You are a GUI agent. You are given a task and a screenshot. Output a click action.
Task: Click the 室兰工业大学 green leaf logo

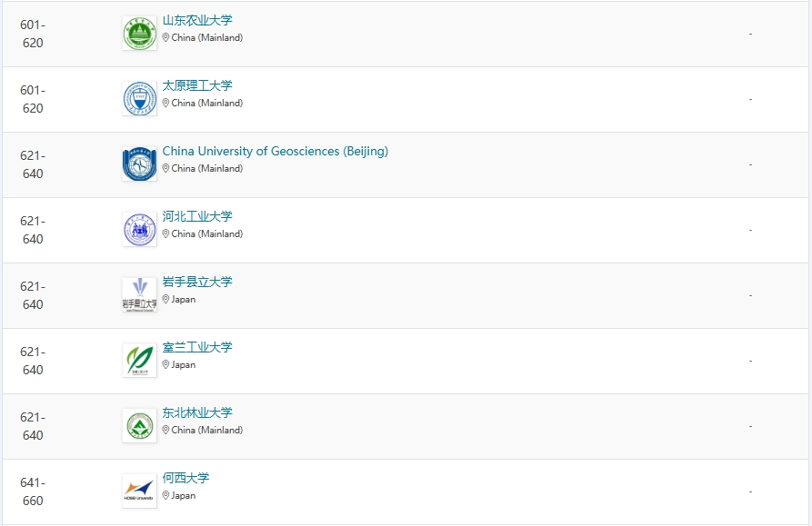[x=140, y=361]
